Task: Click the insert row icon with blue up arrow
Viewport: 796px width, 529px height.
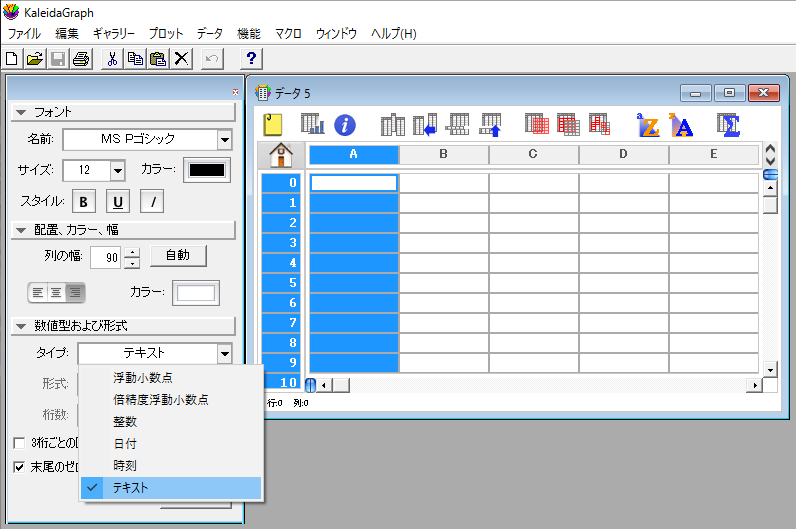Action: [x=490, y=125]
